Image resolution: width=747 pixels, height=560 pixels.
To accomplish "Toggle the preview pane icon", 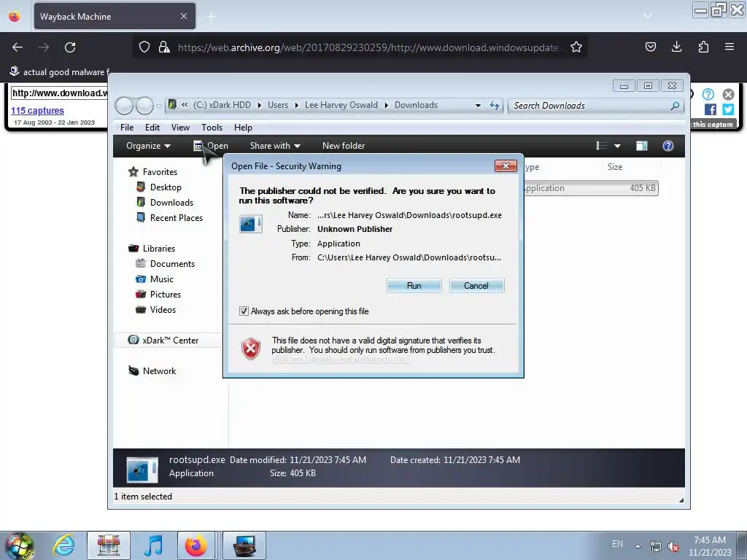I will pos(642,146).
